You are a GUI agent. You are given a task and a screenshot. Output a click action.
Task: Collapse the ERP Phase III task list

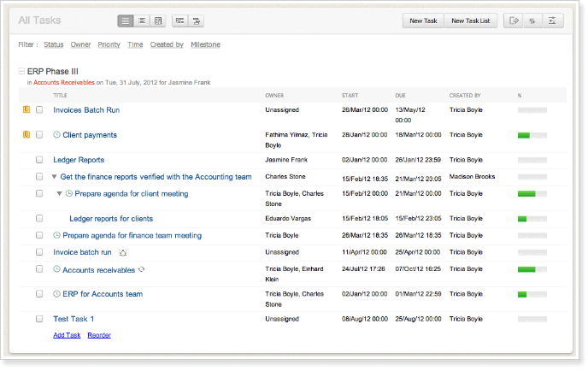pyautogui.click(x=21, y=71)
